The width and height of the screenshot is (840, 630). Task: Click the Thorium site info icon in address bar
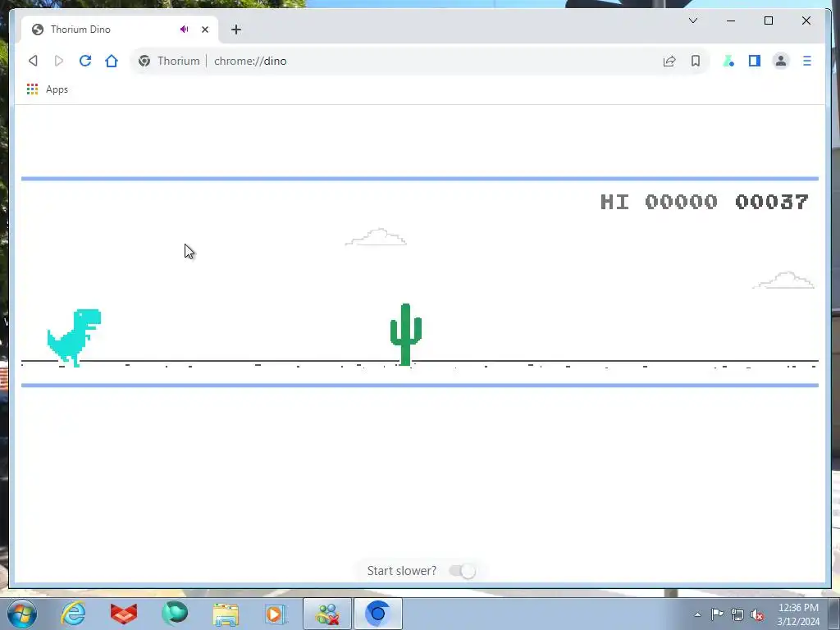click(x=144, y=61)
